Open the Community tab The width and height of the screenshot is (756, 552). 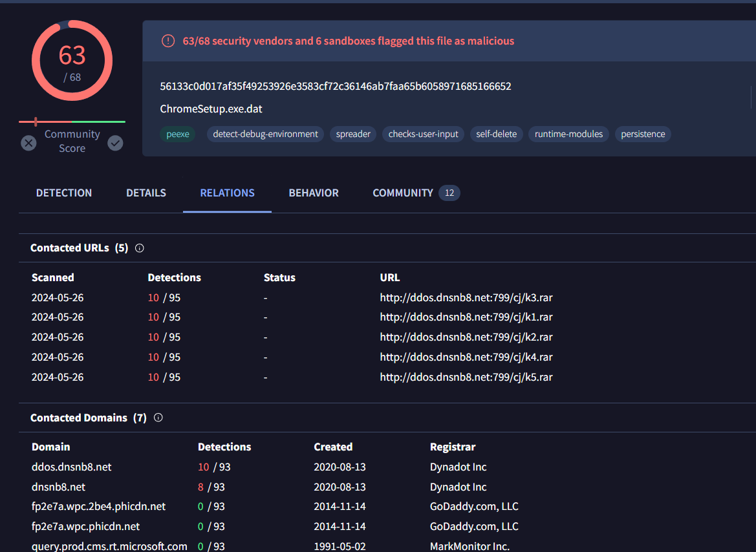[403, 193]
